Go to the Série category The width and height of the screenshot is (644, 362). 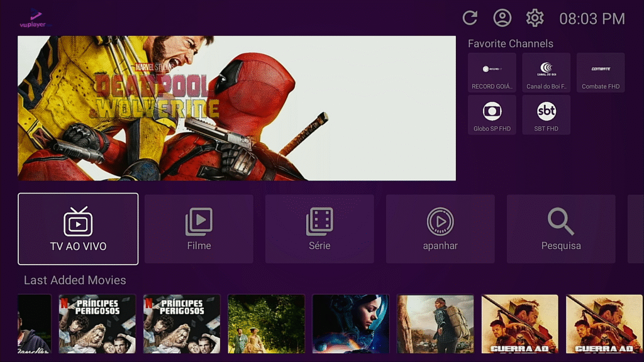pos(319,229)
